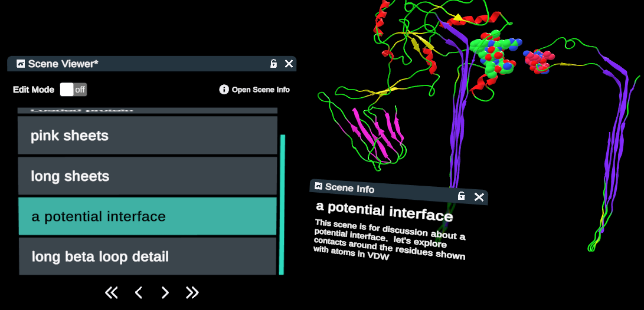This screenshot has width=644, height=310.
Task: Go to previous scene with left chevron
Action: coord(139,292)
